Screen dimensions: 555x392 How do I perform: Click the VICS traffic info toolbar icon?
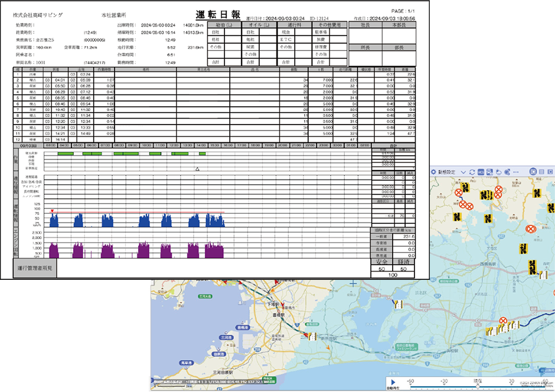coord(481,171)
